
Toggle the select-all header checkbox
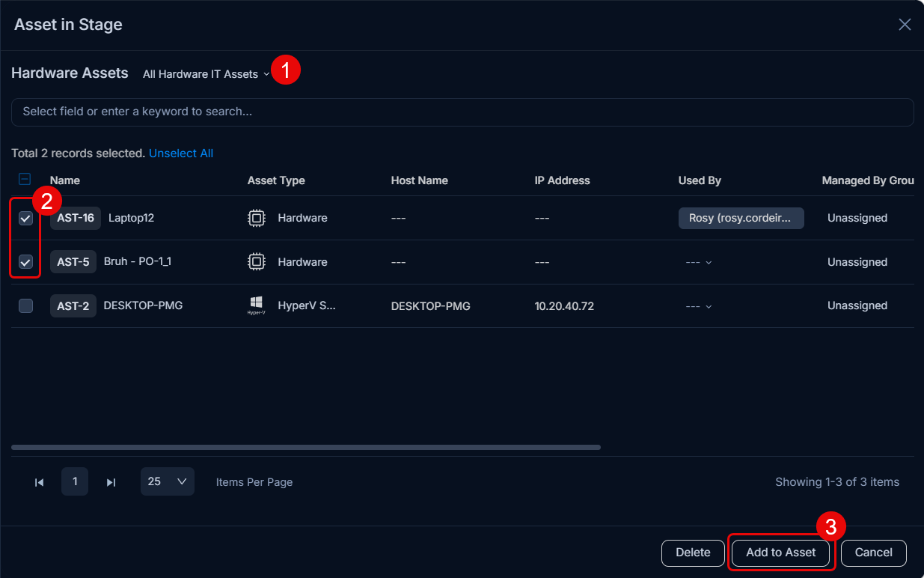pos(25,179)
